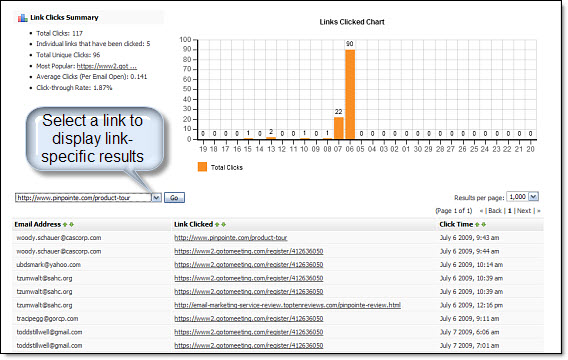Click the product-tour link selection field
The height and width of the screenshot is (360, 568).
[x=83, y=198]
